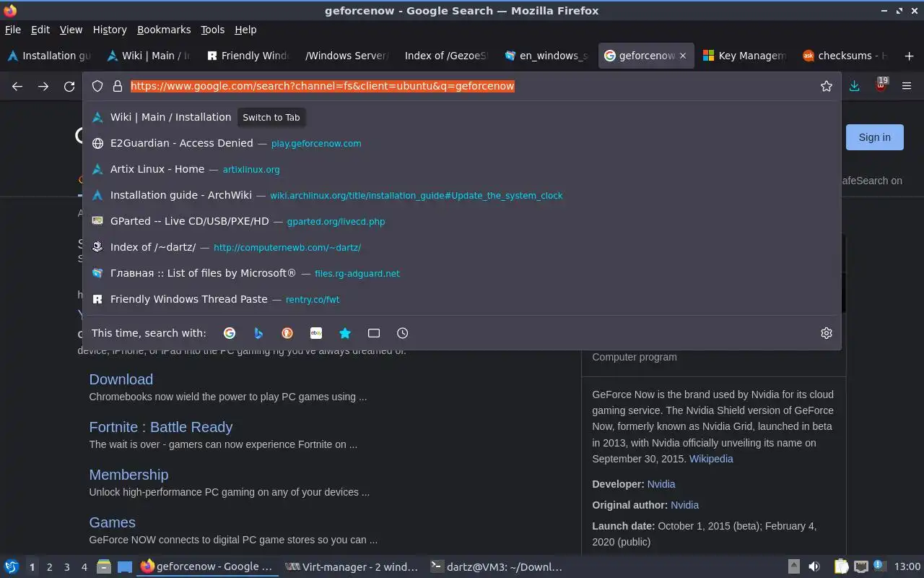Open search settings gear in urlbar dropdown
This screenshot has height=578, width=924.
[827, 333]
